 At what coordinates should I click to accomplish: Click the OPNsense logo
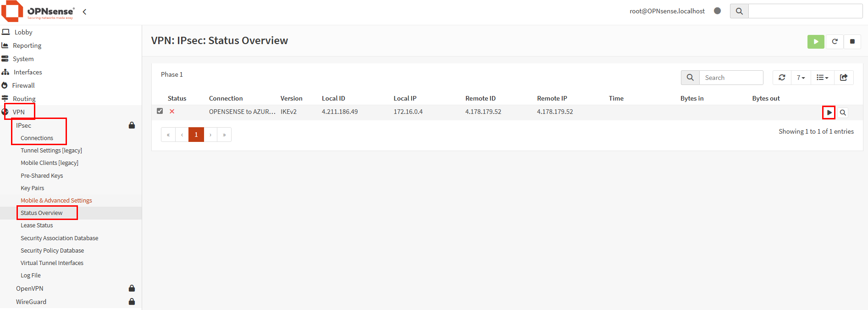[38, 11]
